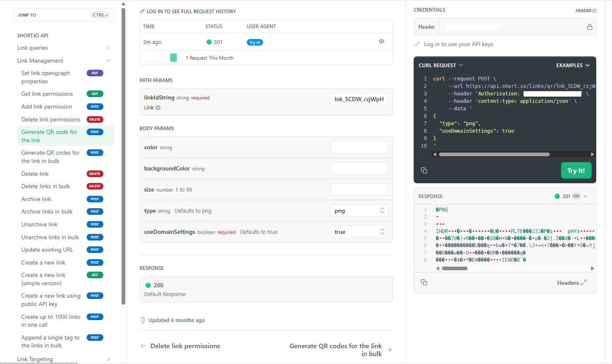Open the useDomainSettings true/false selector
Viewport: 612px width, 364px height.
click(x=359, y=232)
